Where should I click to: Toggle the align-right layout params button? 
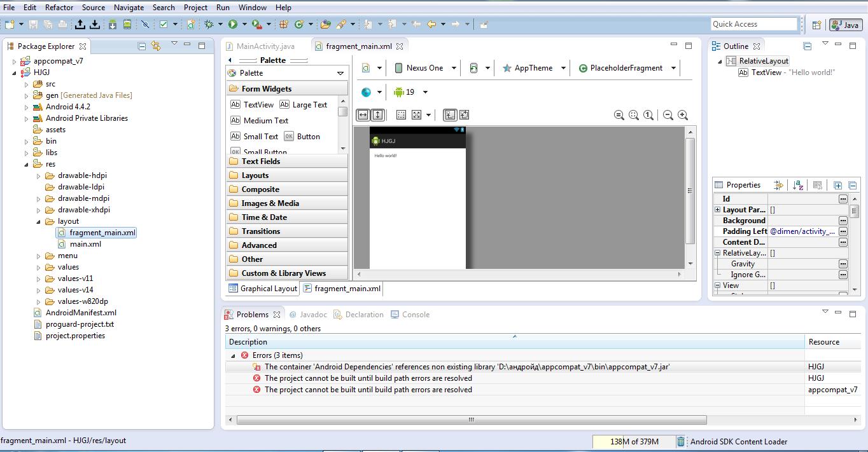click(464, 115)
